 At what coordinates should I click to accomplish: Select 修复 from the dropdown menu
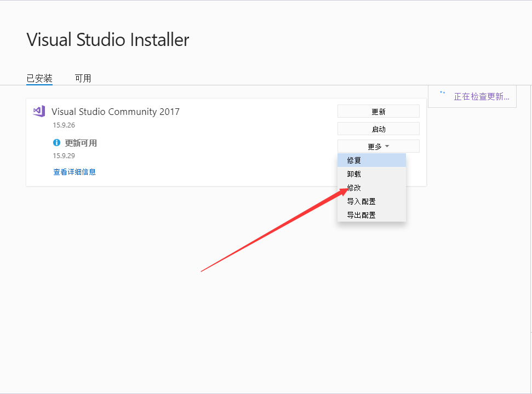tap(371, 160)
